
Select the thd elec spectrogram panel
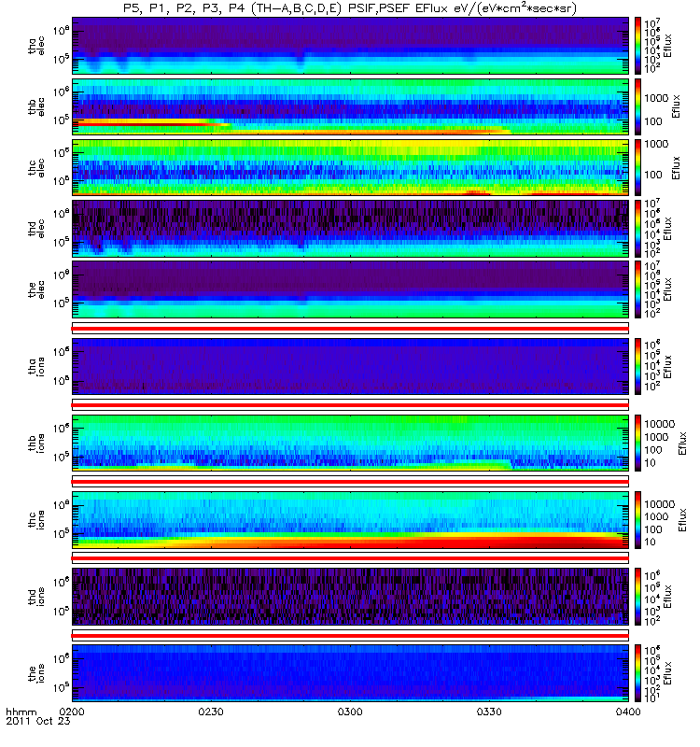pyautogui.click(x=350, y=228)
